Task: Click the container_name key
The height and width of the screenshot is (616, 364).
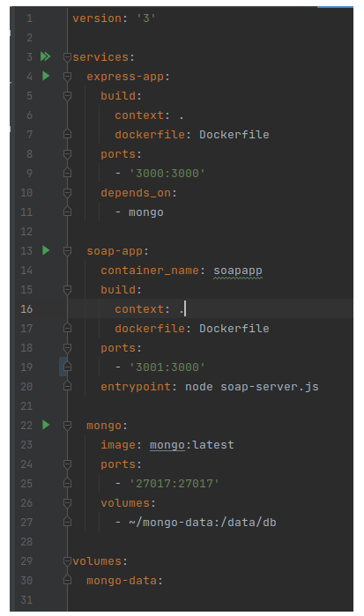Action: 149,271
